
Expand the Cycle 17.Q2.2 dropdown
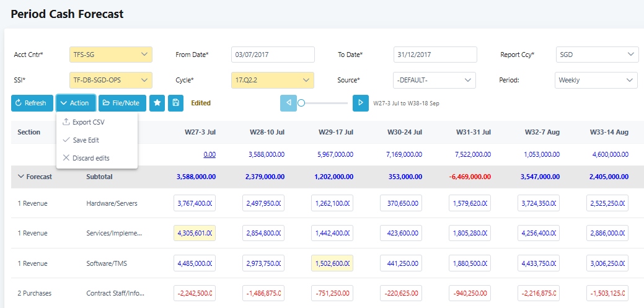[x=272, y=80]
